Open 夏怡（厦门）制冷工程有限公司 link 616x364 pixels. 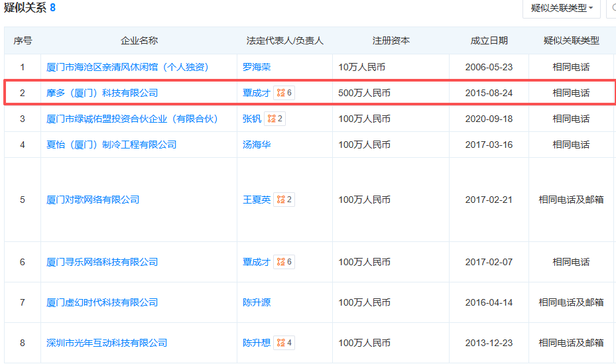click(x=111, y=145)
